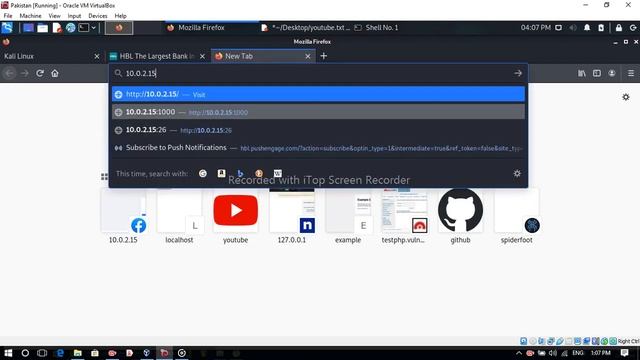Switch to the Kali Linux tab
Screen dimensions: 640x360
[x=46, y=56]
